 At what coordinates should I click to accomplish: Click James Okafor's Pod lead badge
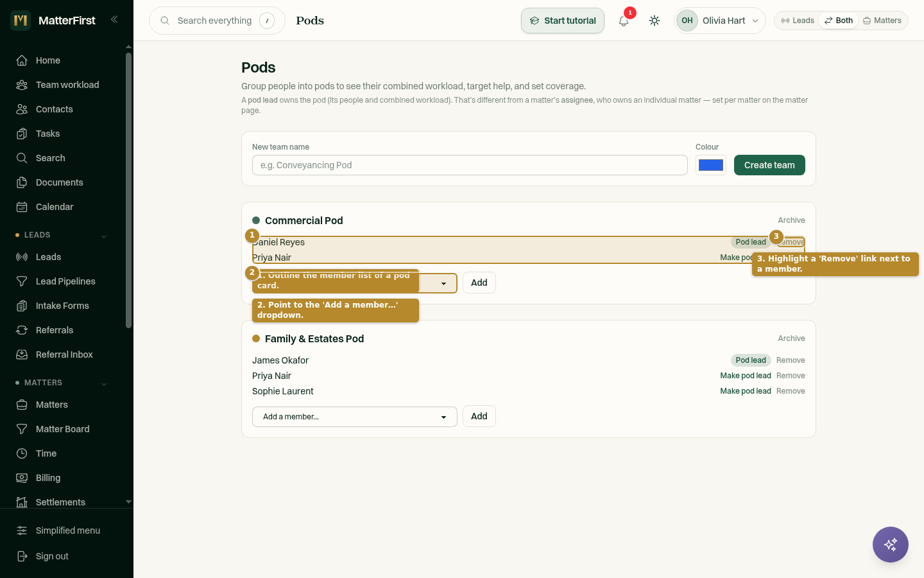[x=751, y=360]
